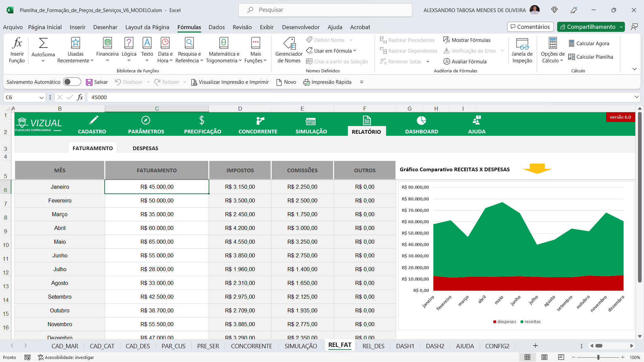The height and width of the screenshot is (362, 644).
Task: Click Calcular Planilha
Action: pyautogui.click(x=591, y=57)
